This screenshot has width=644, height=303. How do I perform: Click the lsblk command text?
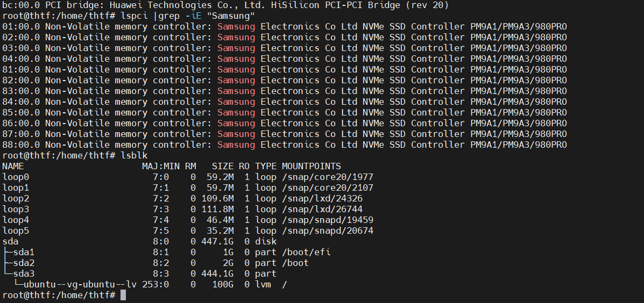click(134, 155)
